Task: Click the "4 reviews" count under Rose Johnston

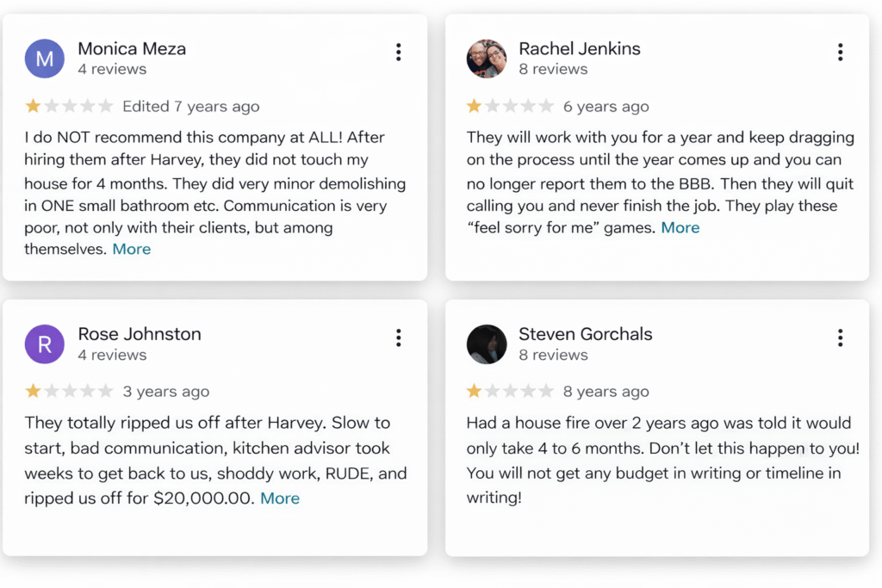Action: 112,355
